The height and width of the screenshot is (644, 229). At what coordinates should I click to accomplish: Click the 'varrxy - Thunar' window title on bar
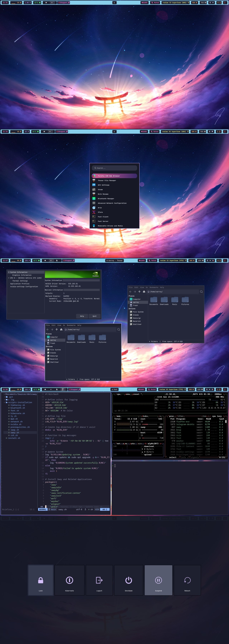114,261
